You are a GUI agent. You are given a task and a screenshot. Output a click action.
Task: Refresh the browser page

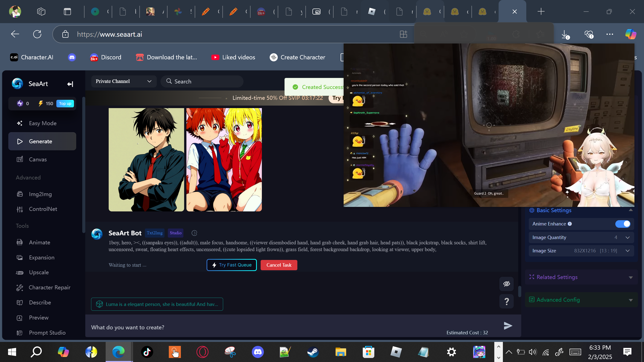pyautogui.click(x=37, y=34)
